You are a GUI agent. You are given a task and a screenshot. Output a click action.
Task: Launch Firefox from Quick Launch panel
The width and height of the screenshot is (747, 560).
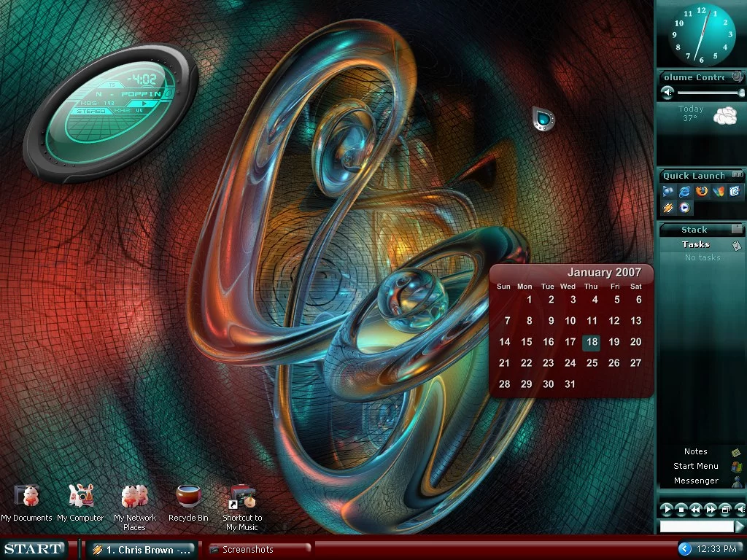[702, 191]
